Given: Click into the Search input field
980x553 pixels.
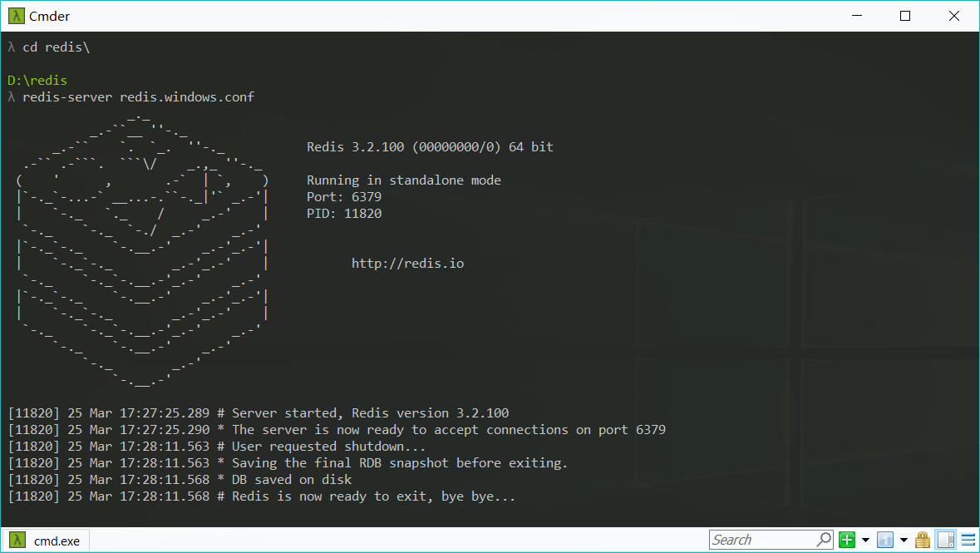Looking at the screenshot, I should [x=762, y=539].
